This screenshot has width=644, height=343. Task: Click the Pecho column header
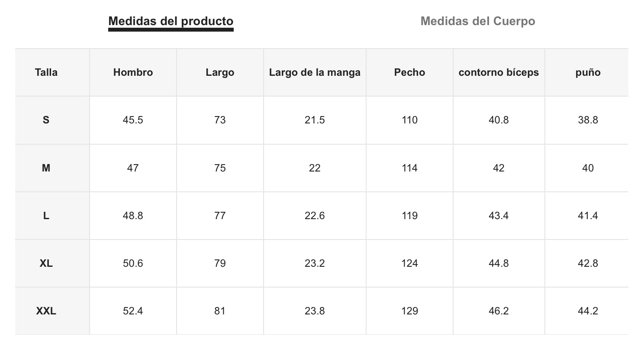pos(409,72)
